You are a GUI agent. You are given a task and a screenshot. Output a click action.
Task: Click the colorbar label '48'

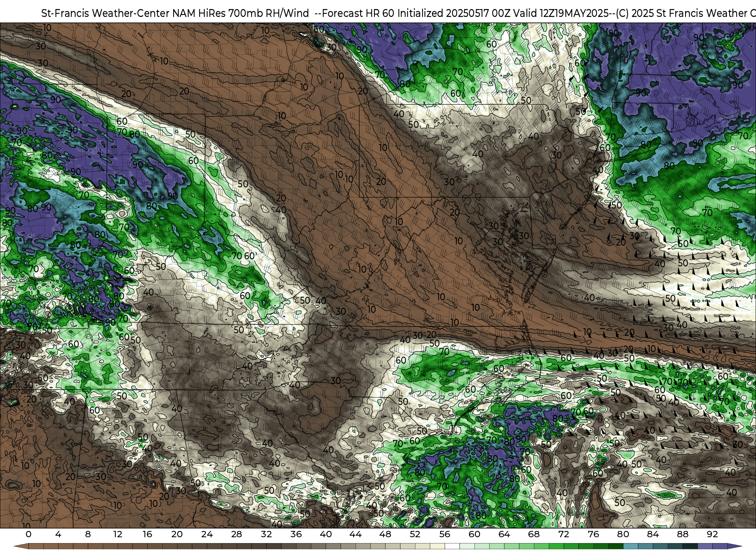click(x=385, y=534)
